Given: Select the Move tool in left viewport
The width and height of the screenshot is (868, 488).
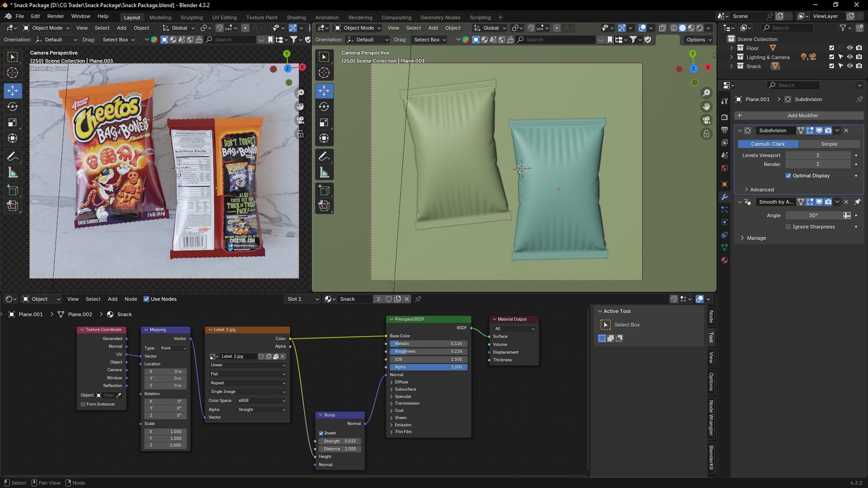Looking at the screenshot, I should point(13,91).
